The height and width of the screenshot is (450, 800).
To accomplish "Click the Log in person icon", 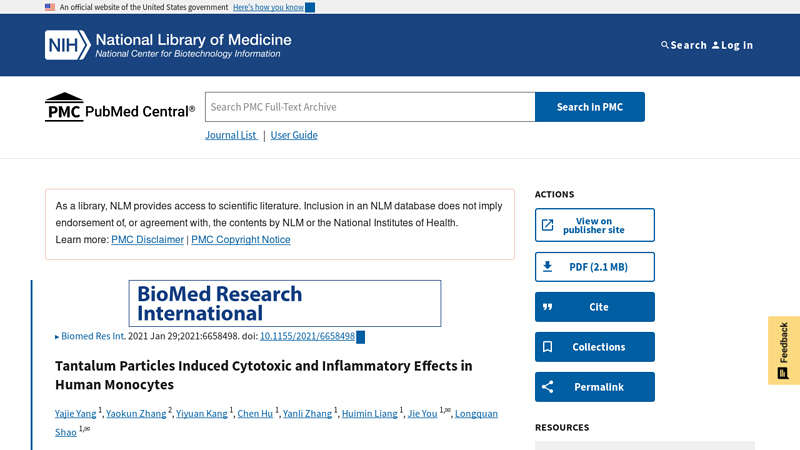I will tap(715, 45).
